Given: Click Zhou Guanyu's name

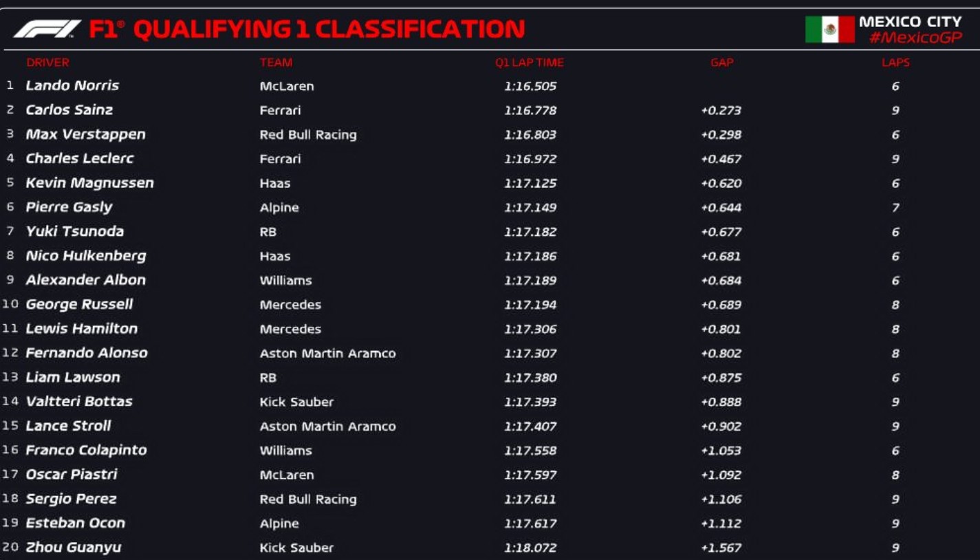Looking at the screenshot, I should [73, 548].
